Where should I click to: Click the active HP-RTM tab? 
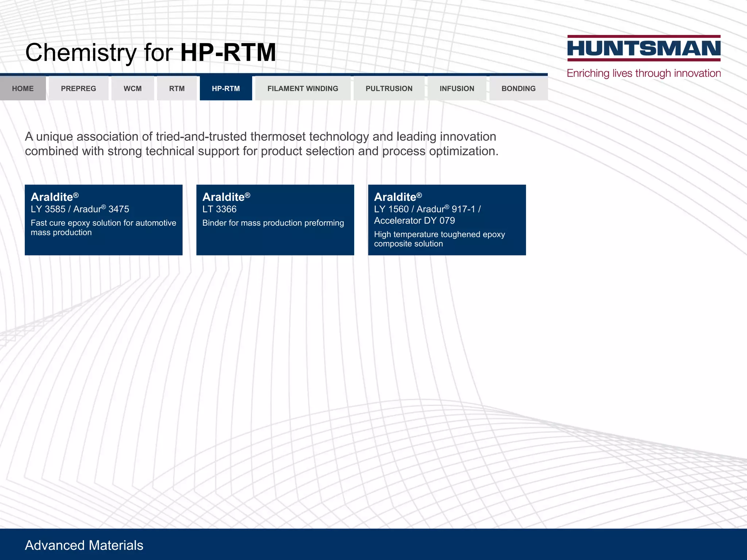pyautogui.click(x=226, y=89)
